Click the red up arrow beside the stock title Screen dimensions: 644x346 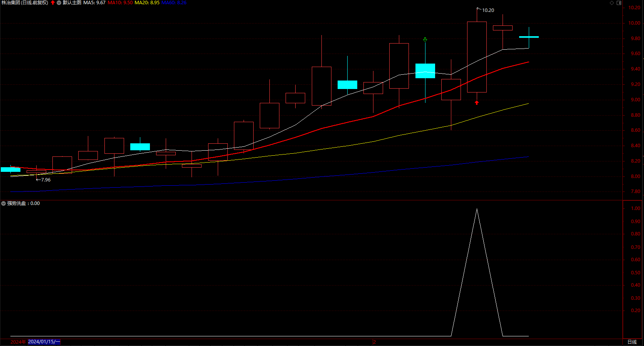[x=53, y=3]
